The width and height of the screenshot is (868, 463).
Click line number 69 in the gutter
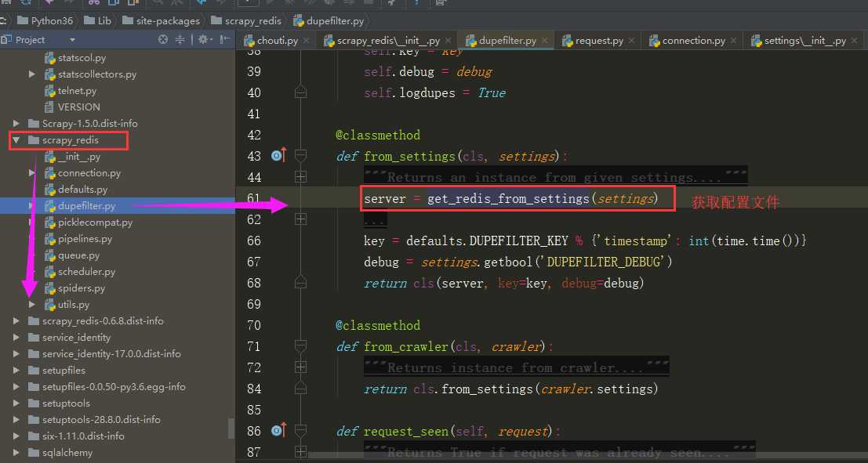tap(253, 304)
